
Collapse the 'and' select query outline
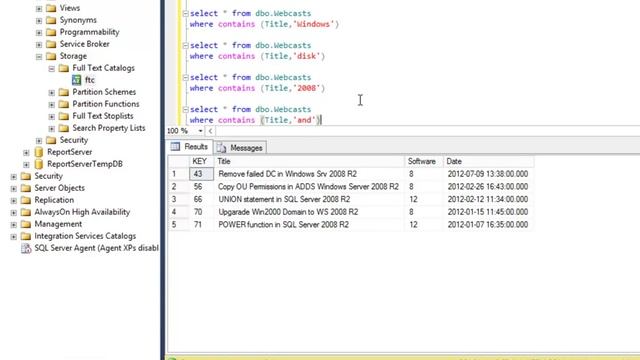(x=185, y=110)
